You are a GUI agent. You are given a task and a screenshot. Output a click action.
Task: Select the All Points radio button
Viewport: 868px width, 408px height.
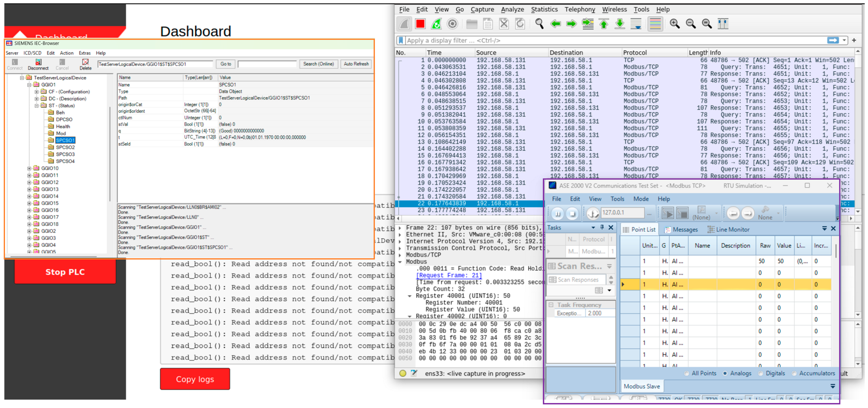coord(687,373)
